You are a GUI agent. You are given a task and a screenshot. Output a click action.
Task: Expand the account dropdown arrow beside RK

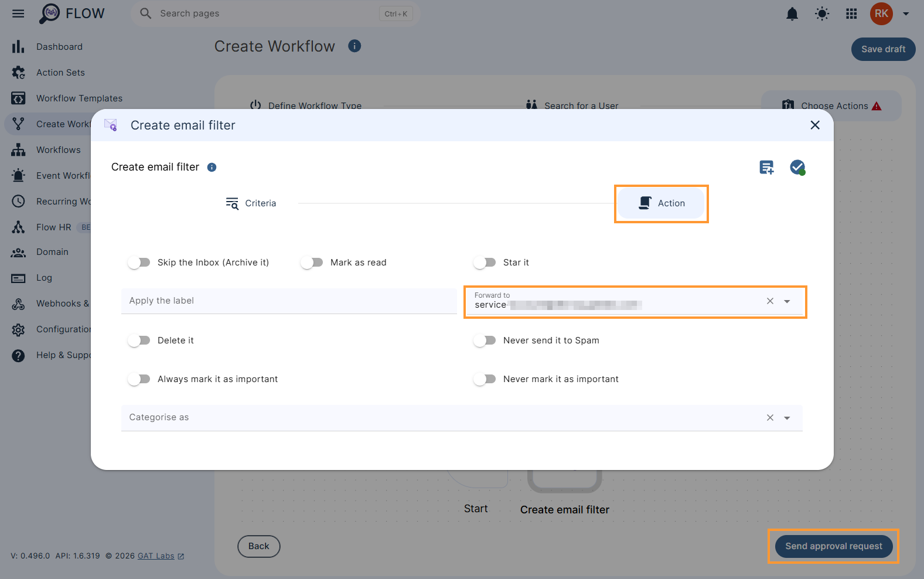pos(906,13)
